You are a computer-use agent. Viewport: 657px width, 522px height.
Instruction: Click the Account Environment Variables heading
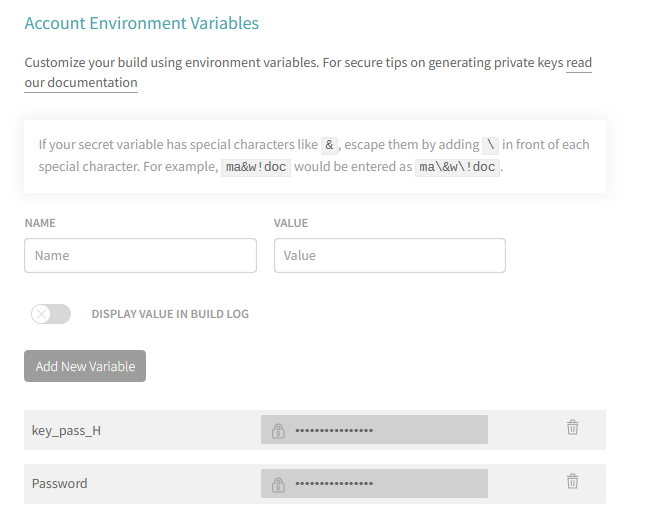pos(141,23)
